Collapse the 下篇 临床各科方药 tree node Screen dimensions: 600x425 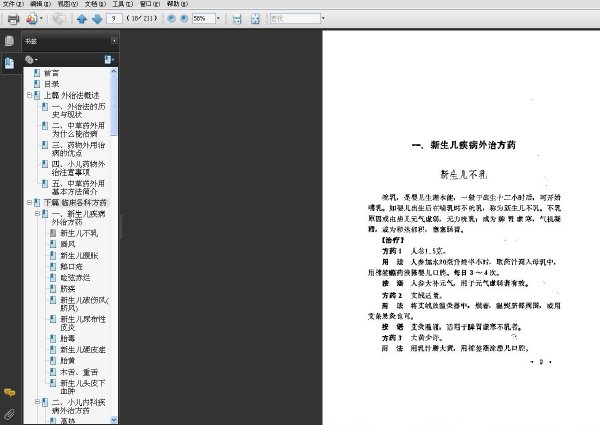[x=29, y=202]
